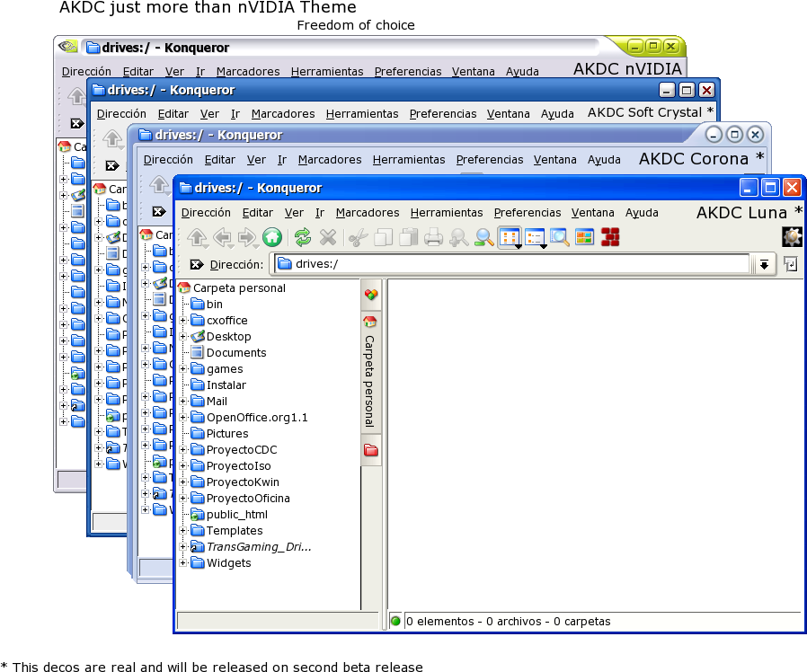Select the Carpeta personal sidebar tab
807x672 pixels.
pyautogui.click(x=370, y=372)
